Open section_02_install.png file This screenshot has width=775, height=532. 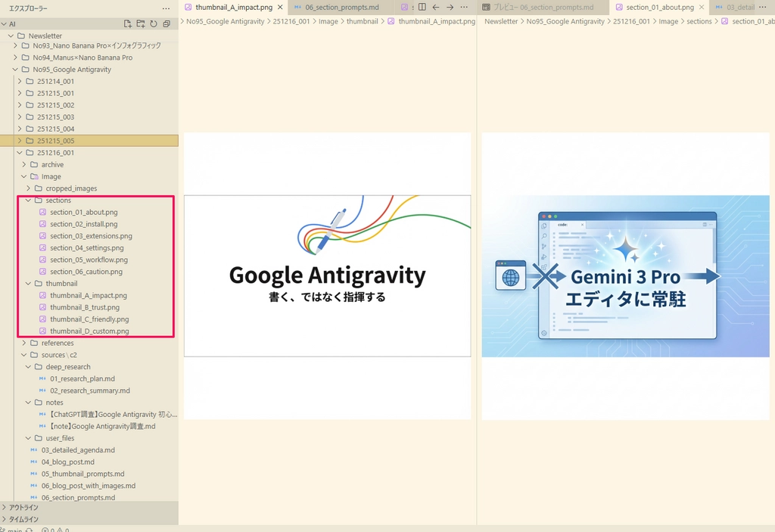(83, 224)
